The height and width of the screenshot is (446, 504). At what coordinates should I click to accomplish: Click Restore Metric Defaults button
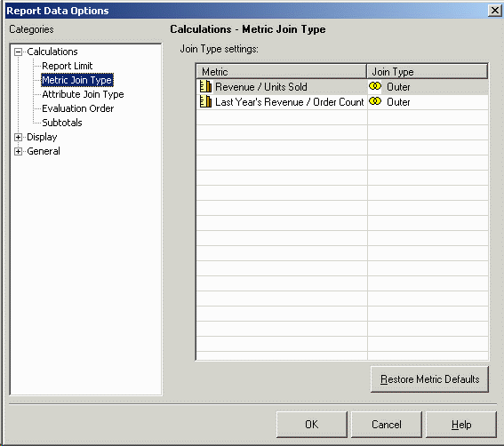(x=429, y=379)
